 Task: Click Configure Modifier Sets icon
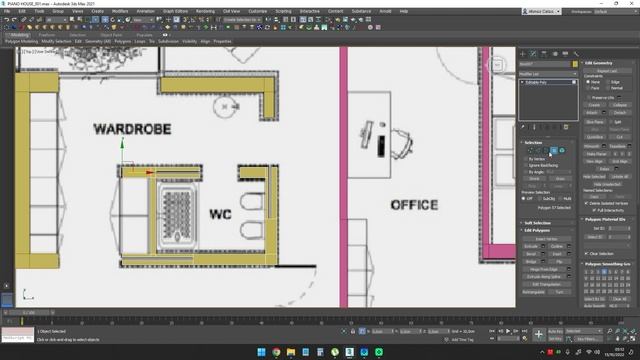pos(566,127)
